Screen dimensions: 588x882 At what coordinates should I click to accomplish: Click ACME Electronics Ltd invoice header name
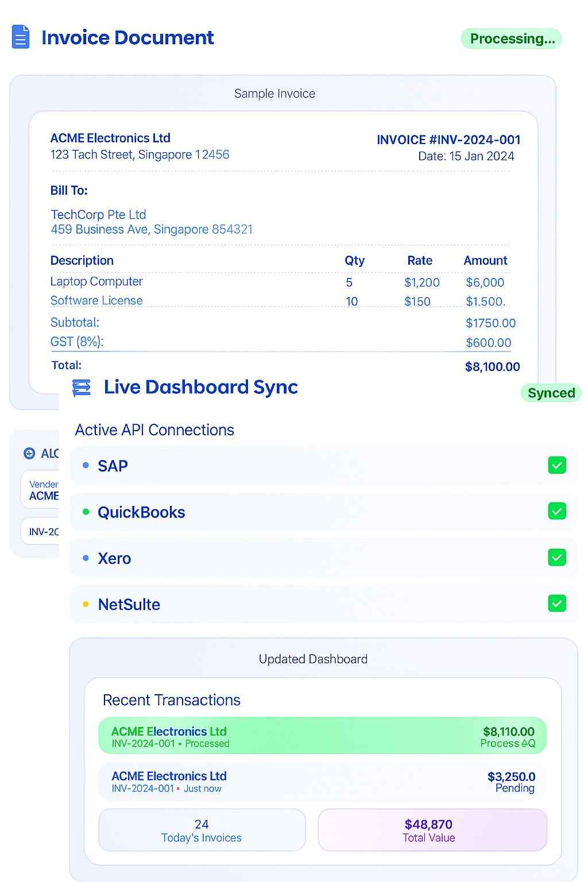pos(110,138)
